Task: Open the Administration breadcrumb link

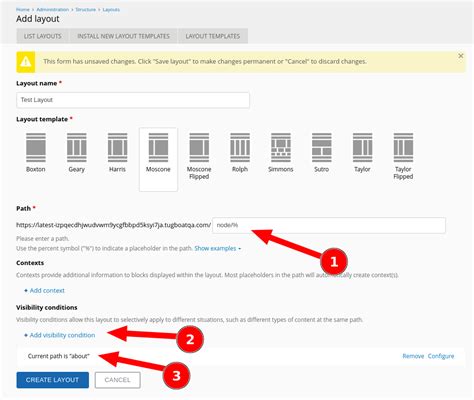Action: 53,10
